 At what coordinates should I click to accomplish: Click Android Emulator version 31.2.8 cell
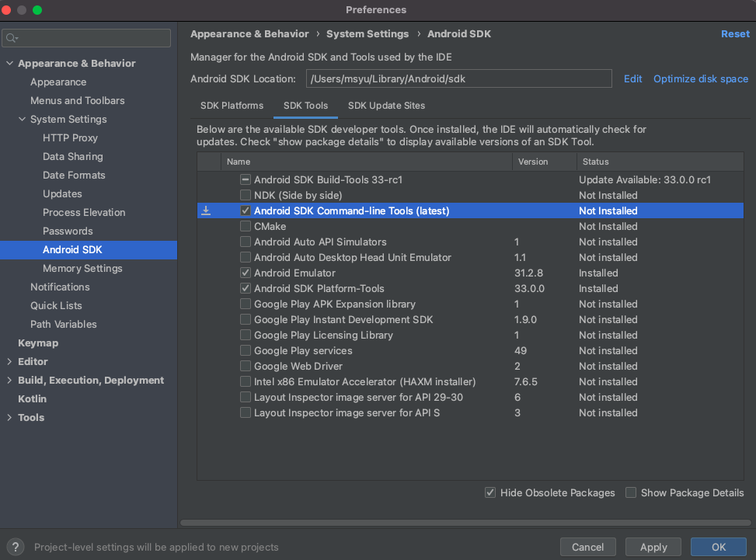pos(528,273)
